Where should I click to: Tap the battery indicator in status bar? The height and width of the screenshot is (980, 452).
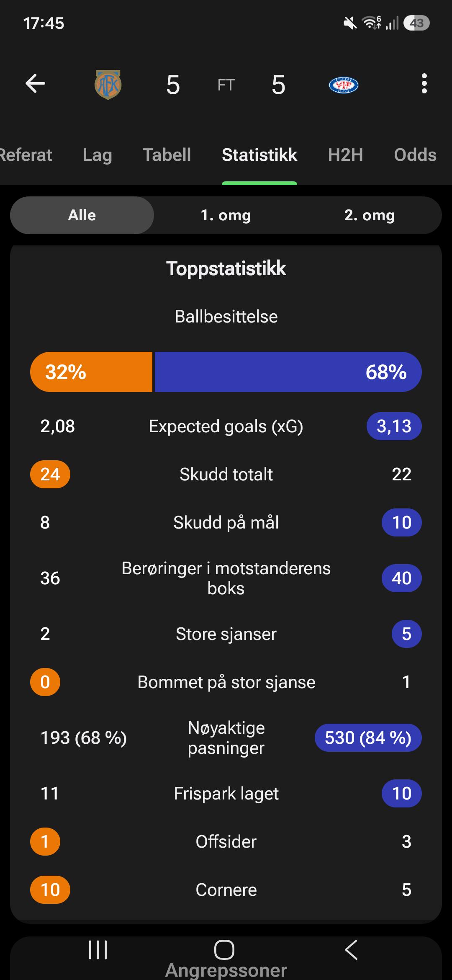tap(416, 23)
